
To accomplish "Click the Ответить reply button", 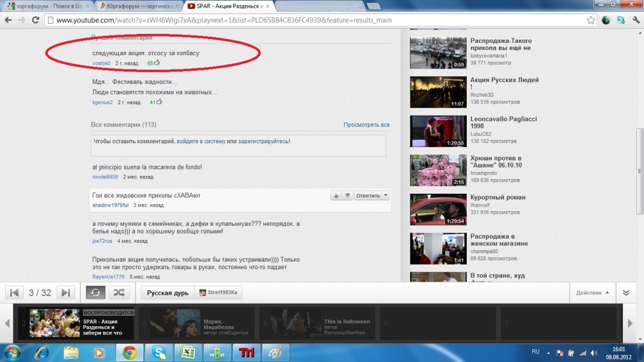I will pos(368,196).
